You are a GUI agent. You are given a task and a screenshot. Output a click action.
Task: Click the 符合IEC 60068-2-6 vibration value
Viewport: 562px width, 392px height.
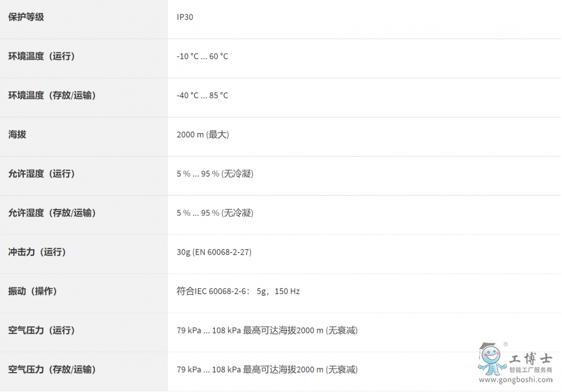238,292
